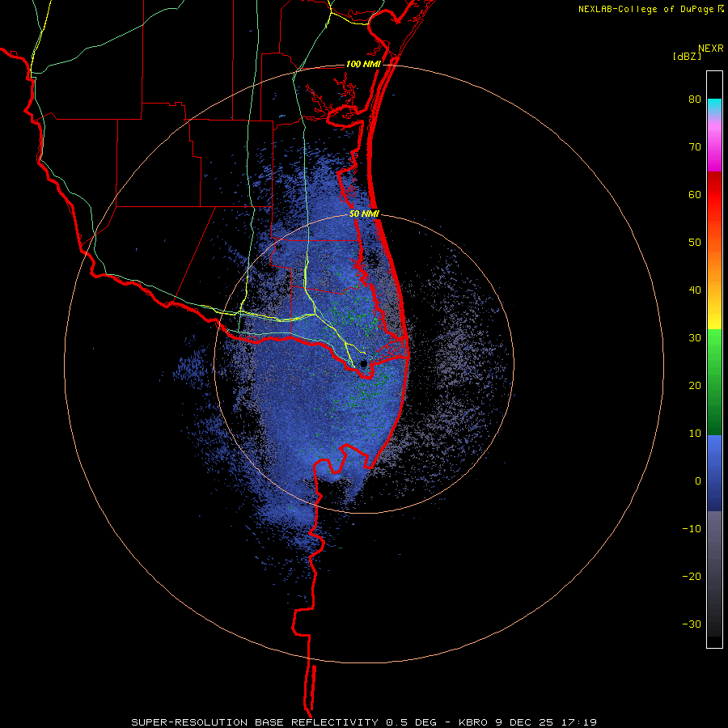Click the 10 dBZ scale value
The height and width of the screenshot is (728, 728).
click(x=695, y=434)
